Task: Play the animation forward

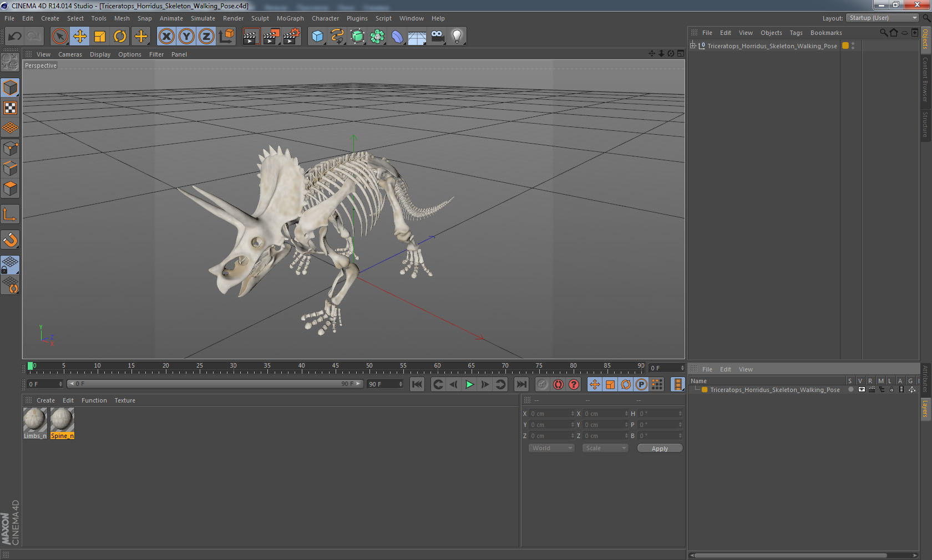Action: click(x=469, y=384)
